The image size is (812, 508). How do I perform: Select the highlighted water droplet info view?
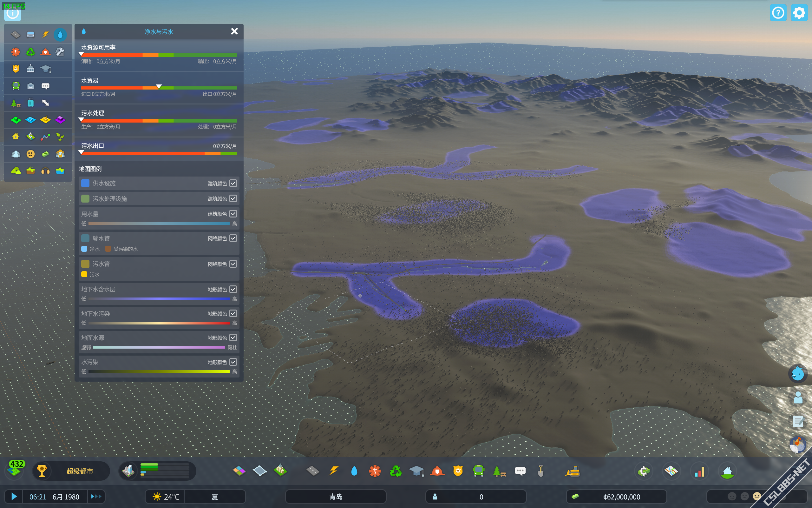coord(60,35)
